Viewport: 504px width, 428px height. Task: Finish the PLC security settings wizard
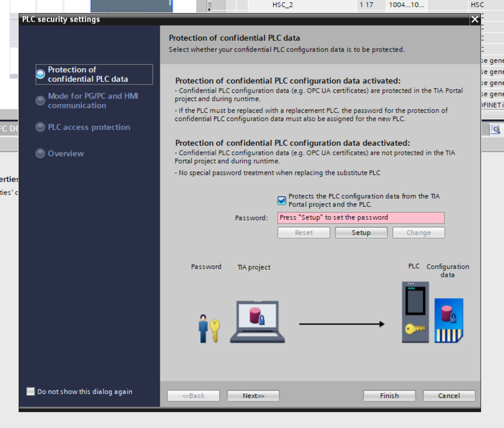(x=389, y=396)
